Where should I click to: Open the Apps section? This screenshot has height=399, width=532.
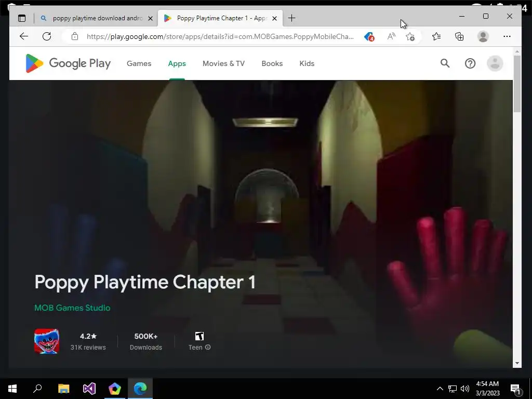(x=177, y=63)
